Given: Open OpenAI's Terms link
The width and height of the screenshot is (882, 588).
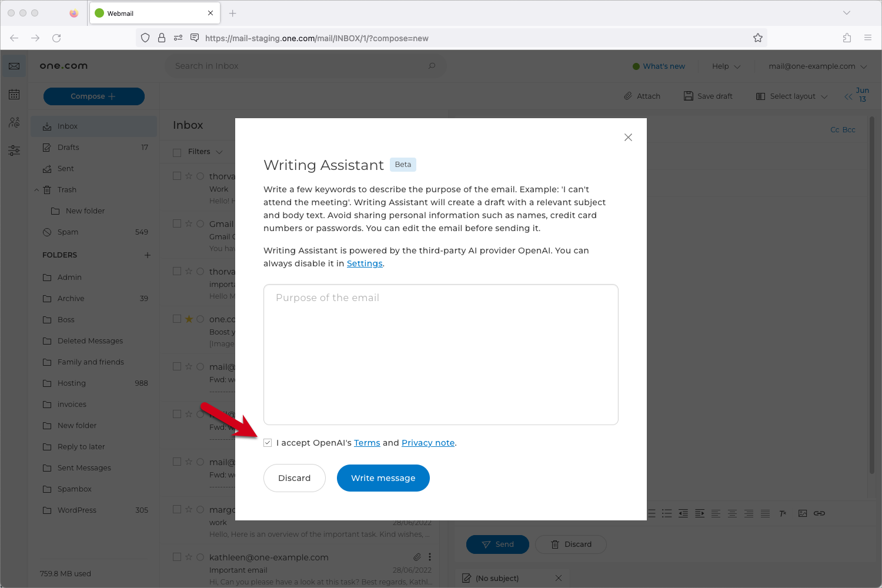Looking at the screenshot, I should click(x=367, y=443).
